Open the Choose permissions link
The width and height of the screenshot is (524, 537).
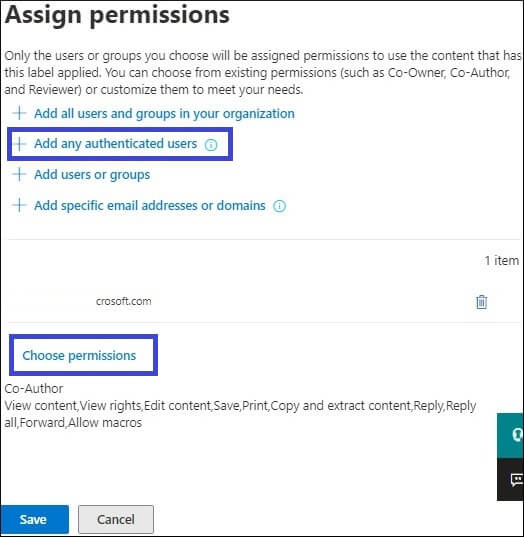[x=79, y=355]
